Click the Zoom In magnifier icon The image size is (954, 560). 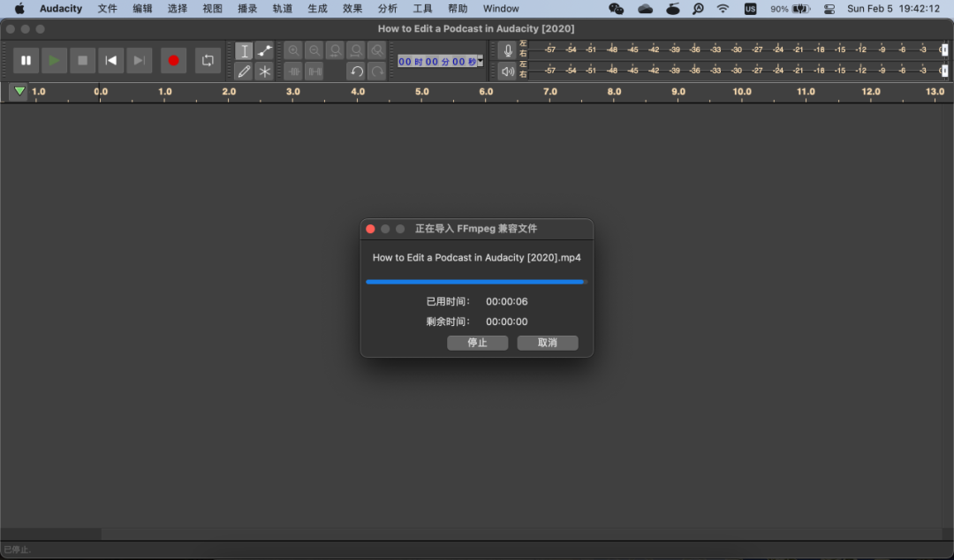[x=293, y=51]
